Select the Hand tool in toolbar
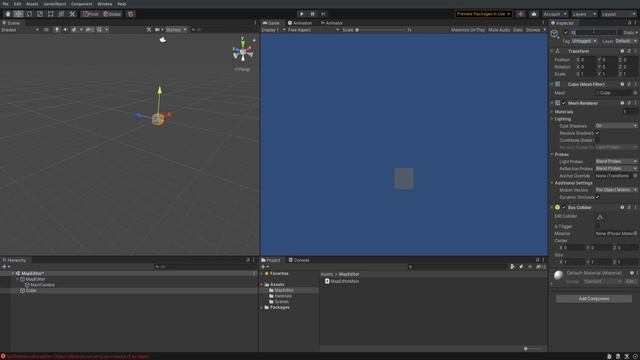This screenshot has height=360, width=640. [x=8, y=14]
